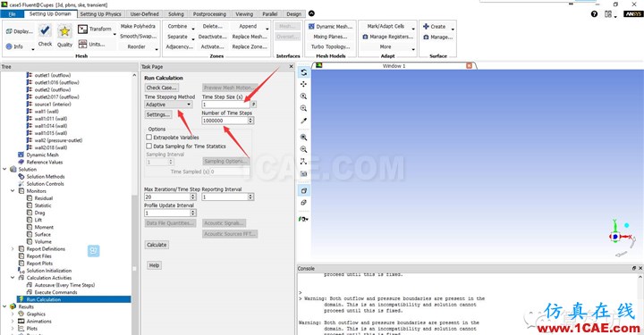Click the Check Case button
This screenshot has height=335, width=644.
coord(161,88)
